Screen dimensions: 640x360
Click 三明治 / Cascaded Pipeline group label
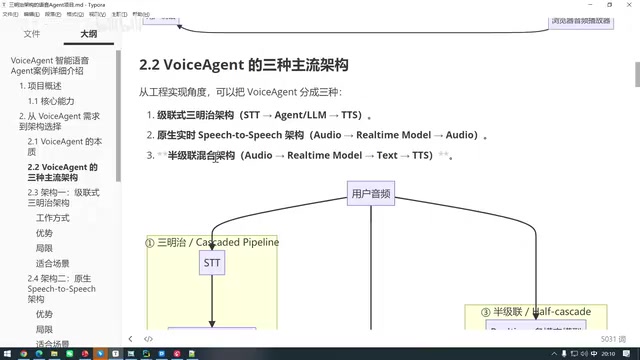click(212, 242)
